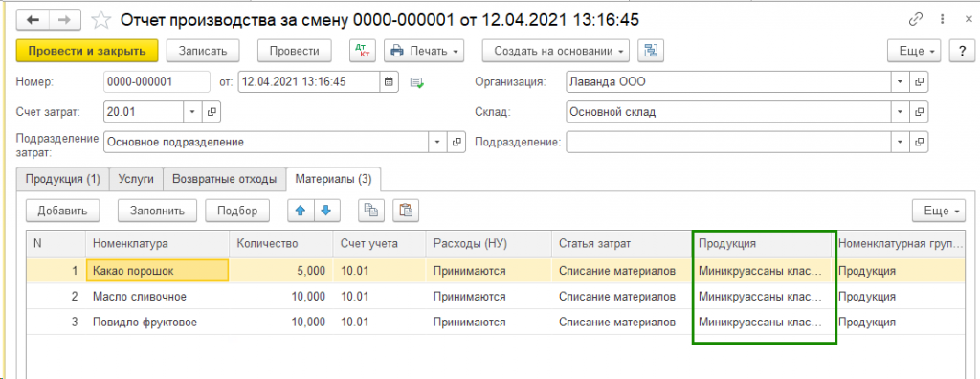Expand the Склад dropdown
This screenshot has height=379, width=980.
click(900, 112)
